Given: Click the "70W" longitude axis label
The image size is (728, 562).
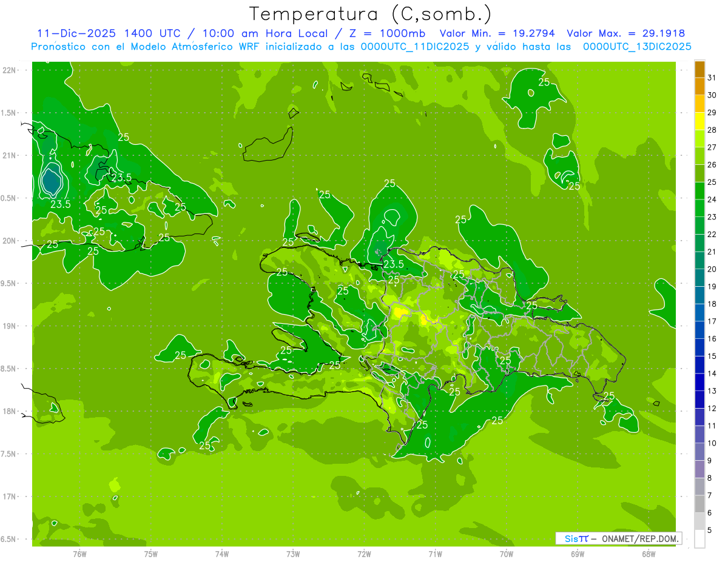Looking at the screenshot, I should [507, 554].
